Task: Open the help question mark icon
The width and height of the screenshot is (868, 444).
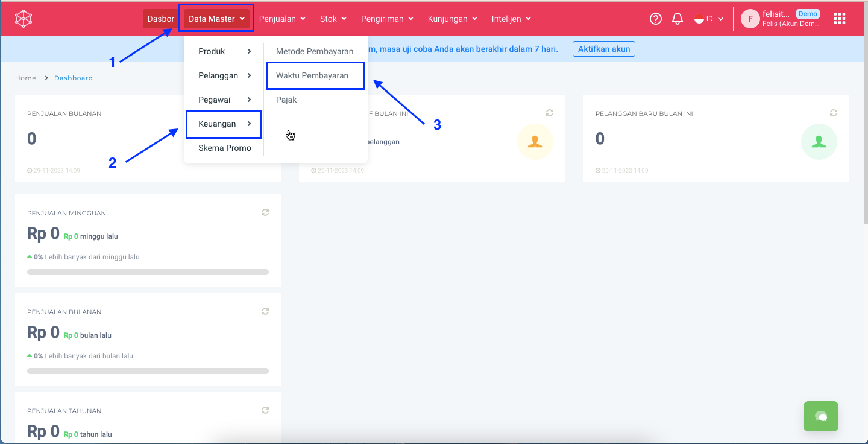Action: 655,19
